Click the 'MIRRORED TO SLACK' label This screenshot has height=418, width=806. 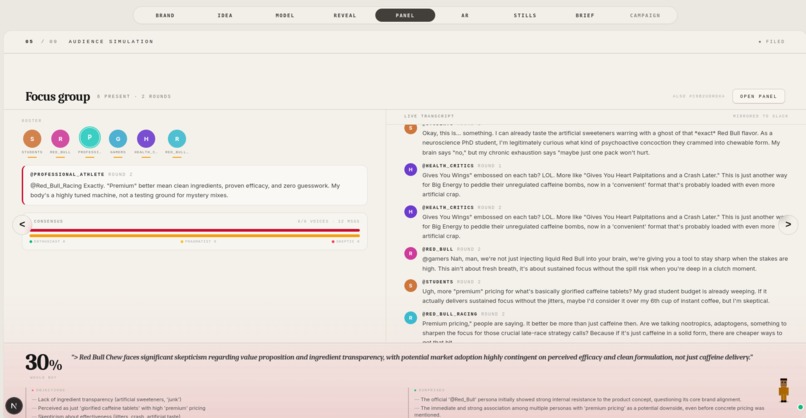click(x=760, y=116)
